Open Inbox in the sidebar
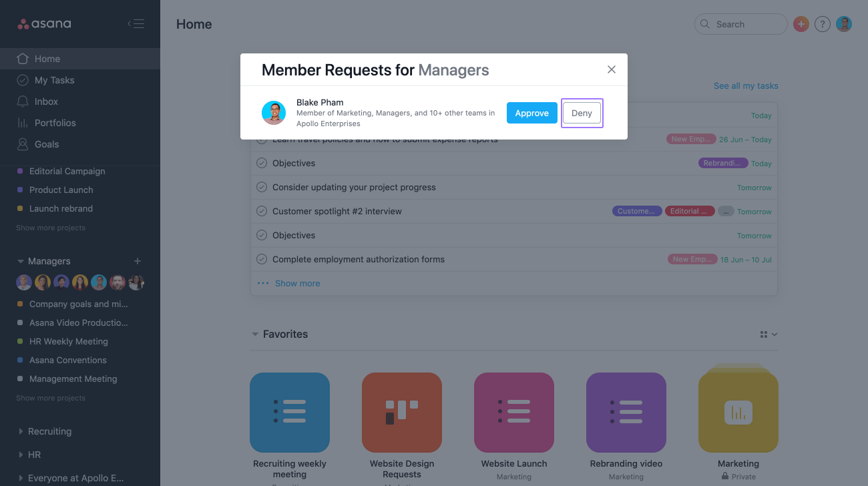This screenshot has width=868, height=486. (80, 101)
